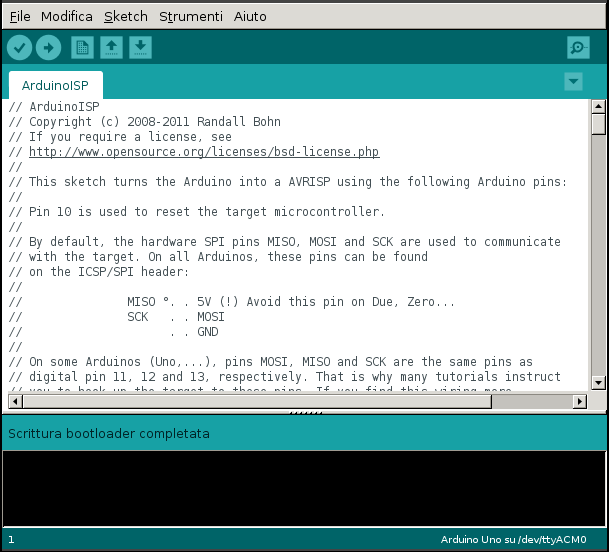This screenshot has height=552, width=609.
Task: Create a new sketch with the New icon
Action: 82,48
